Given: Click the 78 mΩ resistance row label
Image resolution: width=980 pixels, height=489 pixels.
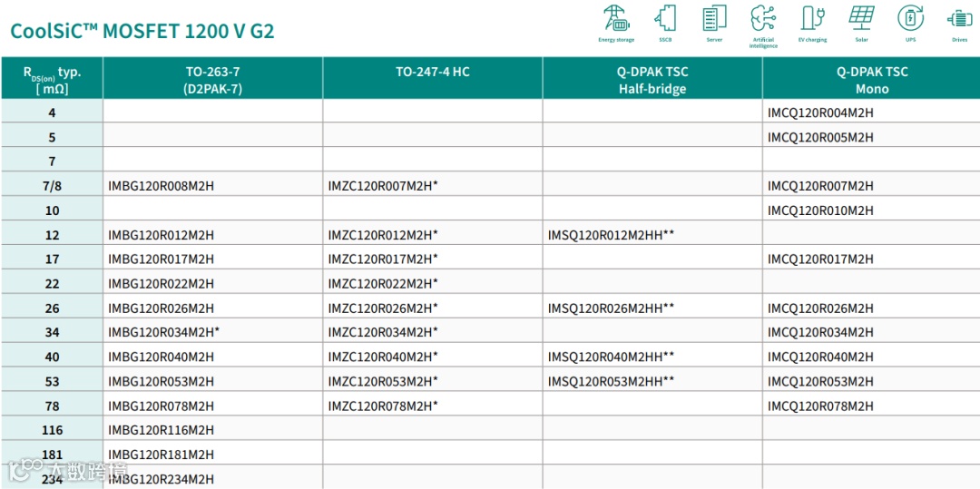Looking at the screenshot, I should click(52, 406).
